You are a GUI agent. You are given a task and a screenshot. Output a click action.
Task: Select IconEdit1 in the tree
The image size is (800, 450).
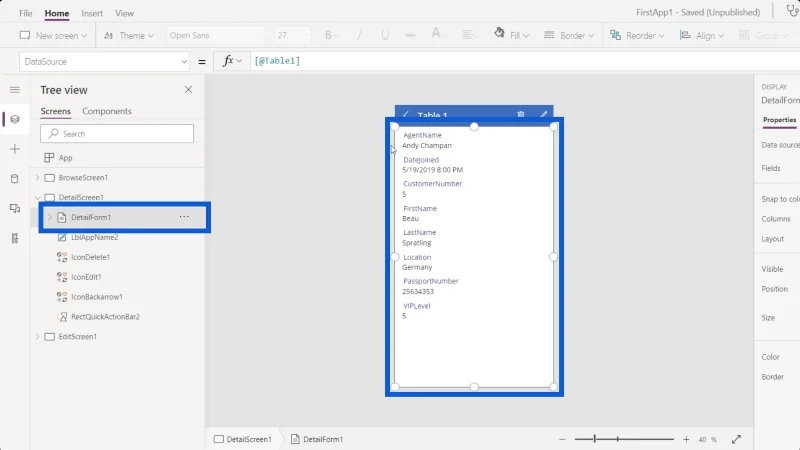86,277
